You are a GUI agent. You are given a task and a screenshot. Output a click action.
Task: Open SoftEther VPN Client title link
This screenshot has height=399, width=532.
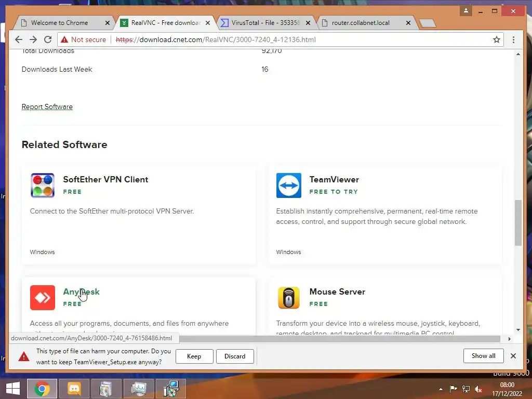point(105,179)
